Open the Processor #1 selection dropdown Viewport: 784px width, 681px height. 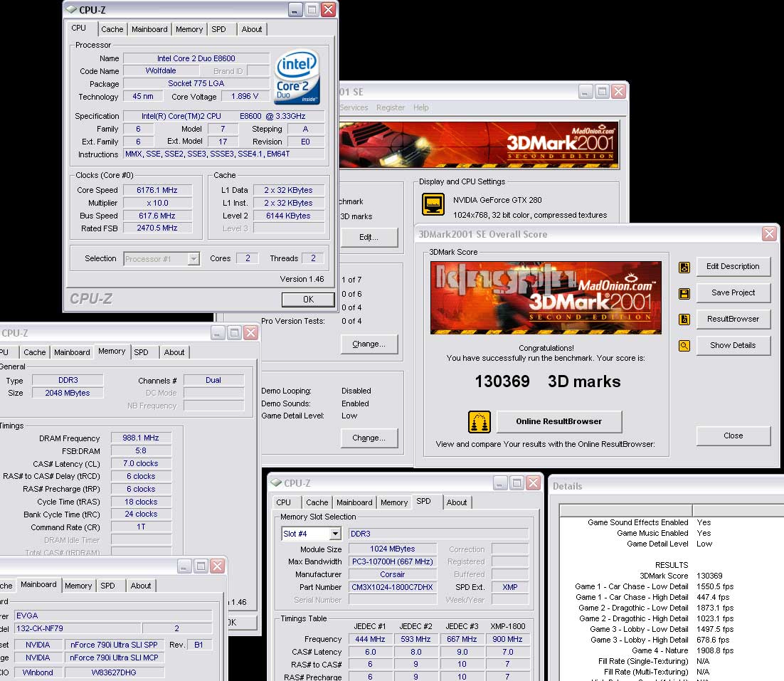click(x=193, y=258)
